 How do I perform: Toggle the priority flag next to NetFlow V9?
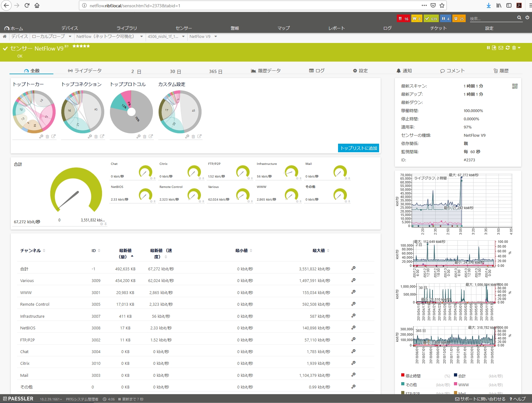pos(66,47)
